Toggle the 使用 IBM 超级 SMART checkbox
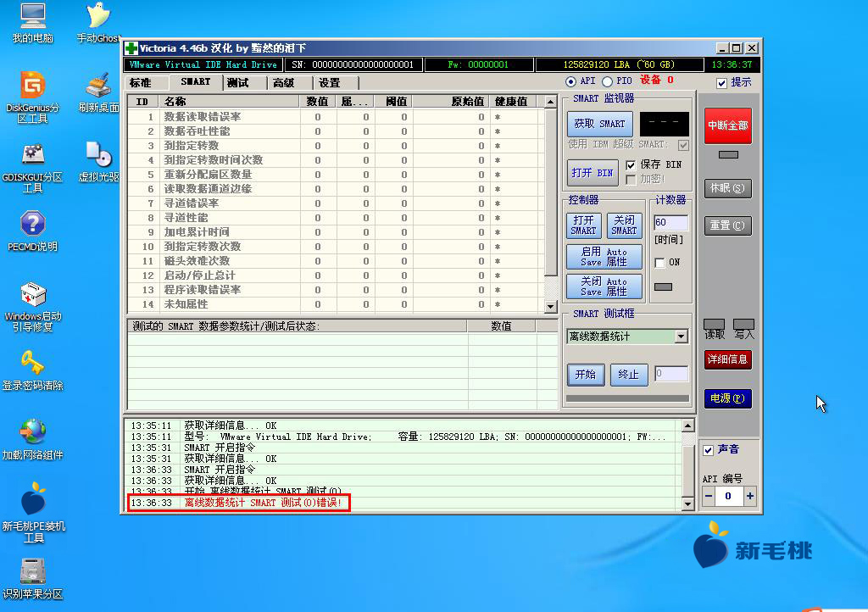 coord(684,145)
